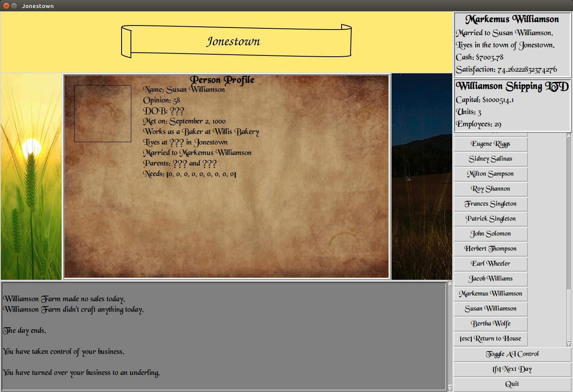View Roy Shannon's profile

491,189
